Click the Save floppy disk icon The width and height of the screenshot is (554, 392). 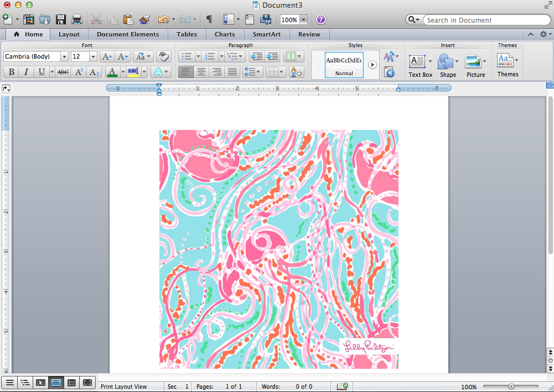click(61, 19)
